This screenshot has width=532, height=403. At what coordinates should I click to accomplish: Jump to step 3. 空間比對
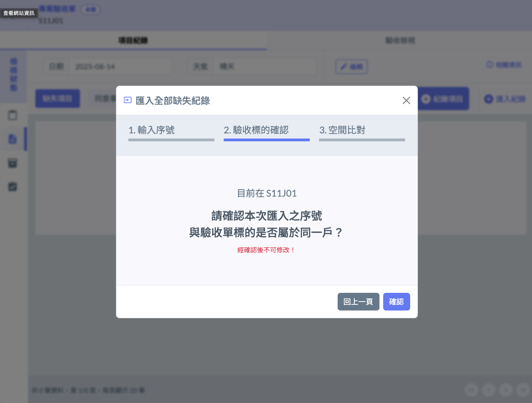point(362,131)
